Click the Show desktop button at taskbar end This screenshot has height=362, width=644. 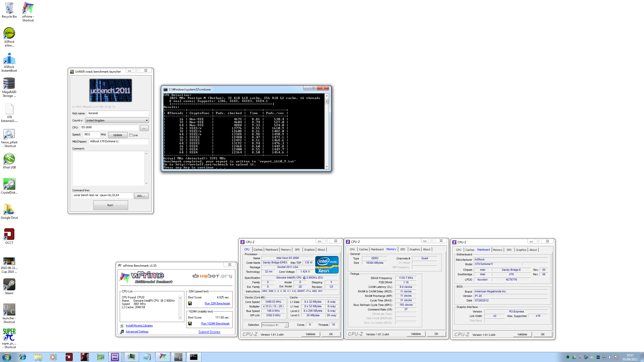pyautogui.click(x=642, y=357)
